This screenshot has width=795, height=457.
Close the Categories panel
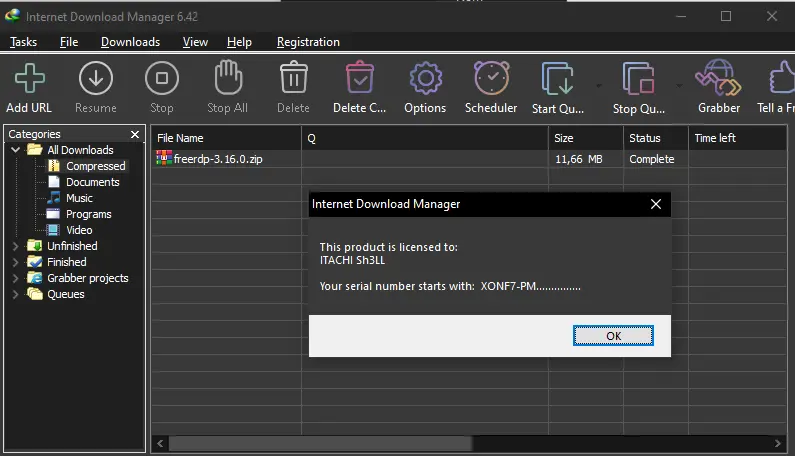(135, 134)
